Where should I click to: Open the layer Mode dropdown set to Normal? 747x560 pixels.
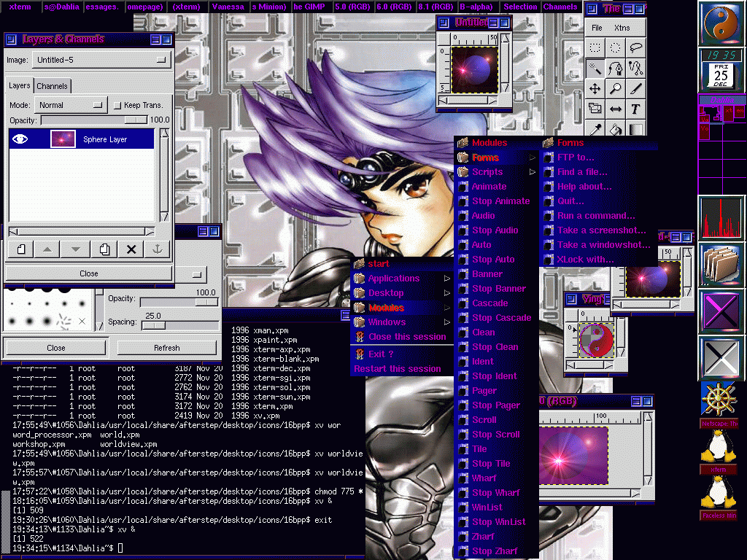click(x=70, y=105)
